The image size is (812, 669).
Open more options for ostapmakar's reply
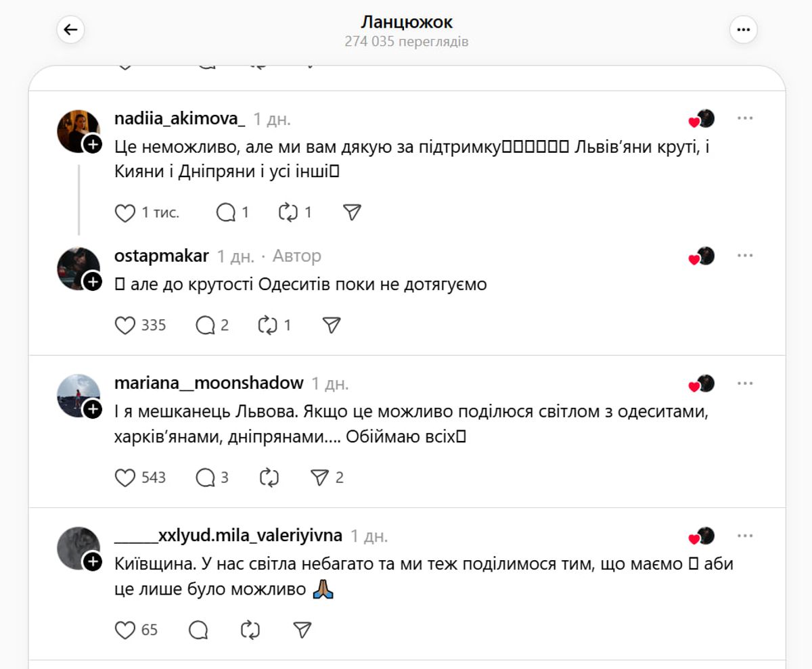coord(745,256)
